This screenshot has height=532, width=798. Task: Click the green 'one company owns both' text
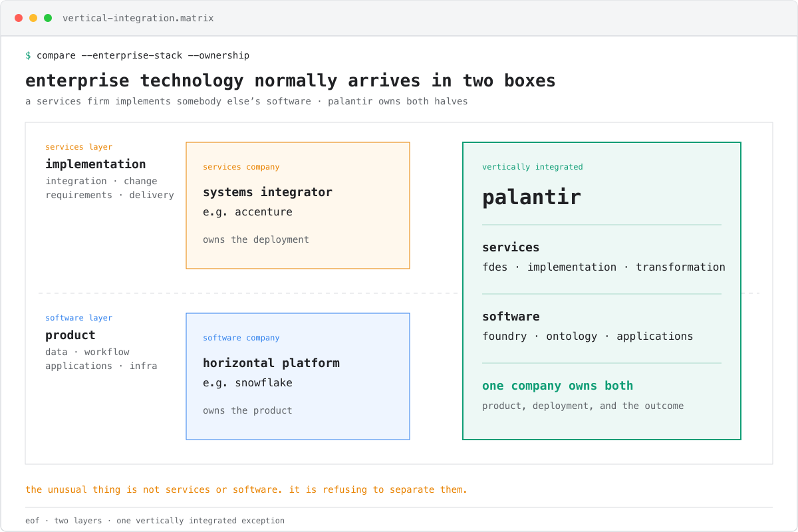click(557, 385)
